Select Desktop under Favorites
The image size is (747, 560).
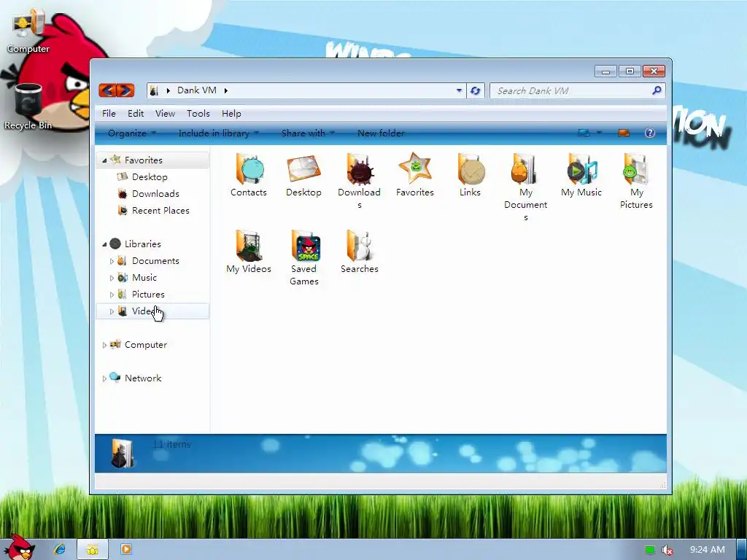150,177
